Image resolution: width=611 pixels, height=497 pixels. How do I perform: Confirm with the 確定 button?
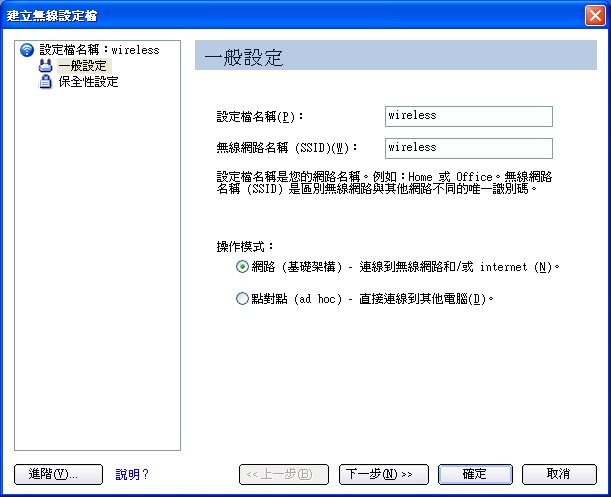(475, 474)
